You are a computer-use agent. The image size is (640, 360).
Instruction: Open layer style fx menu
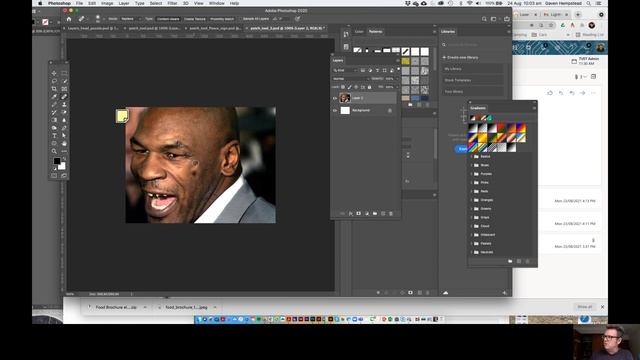(x=351, y=213)
